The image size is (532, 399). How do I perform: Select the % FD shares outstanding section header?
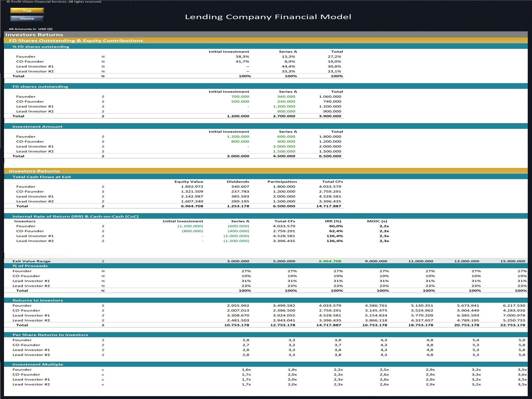coord(41,47)
